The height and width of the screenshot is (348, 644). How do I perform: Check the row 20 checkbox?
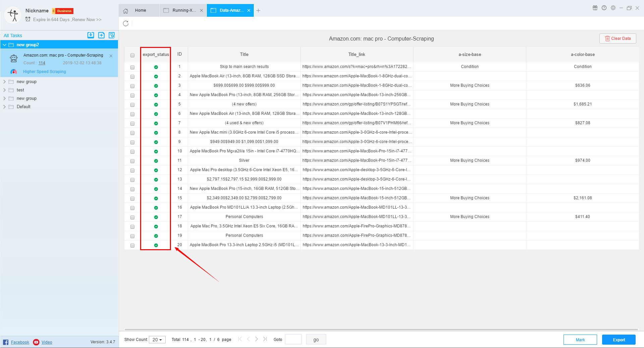(132, 246)
